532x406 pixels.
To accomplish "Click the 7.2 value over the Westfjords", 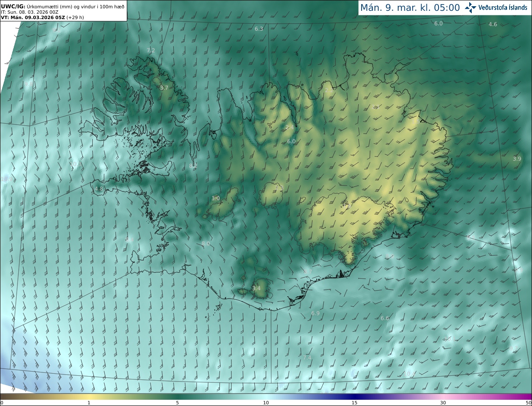I will tap(150, 50).
